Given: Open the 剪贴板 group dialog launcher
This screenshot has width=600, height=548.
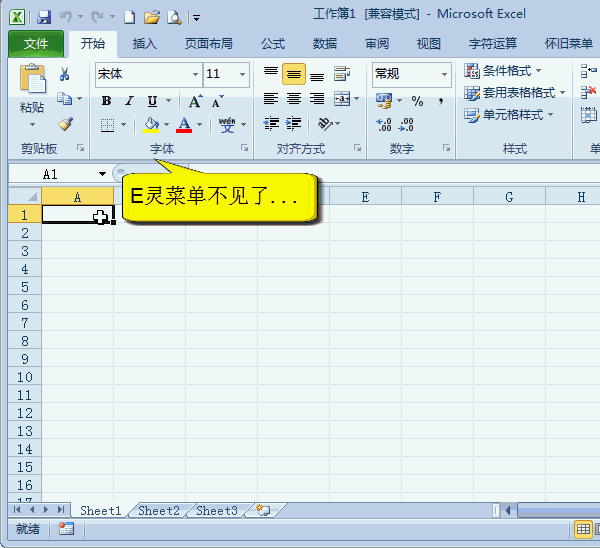Looking at the screenshot, I should click(x=80, y=148).
